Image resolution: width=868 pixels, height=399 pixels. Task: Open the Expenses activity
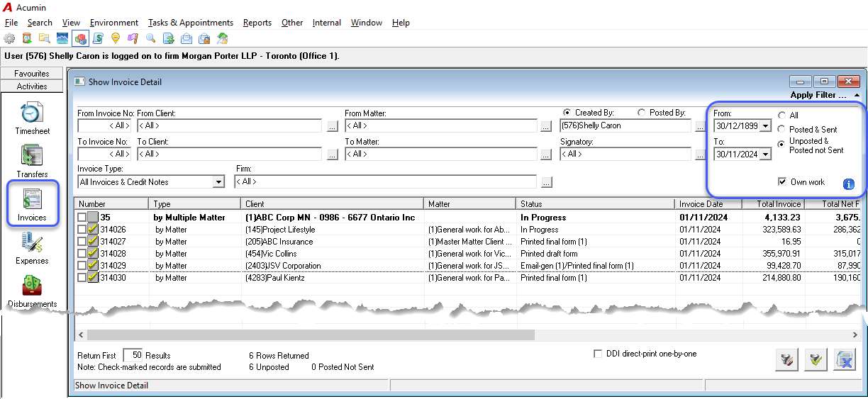pos(32,248)
